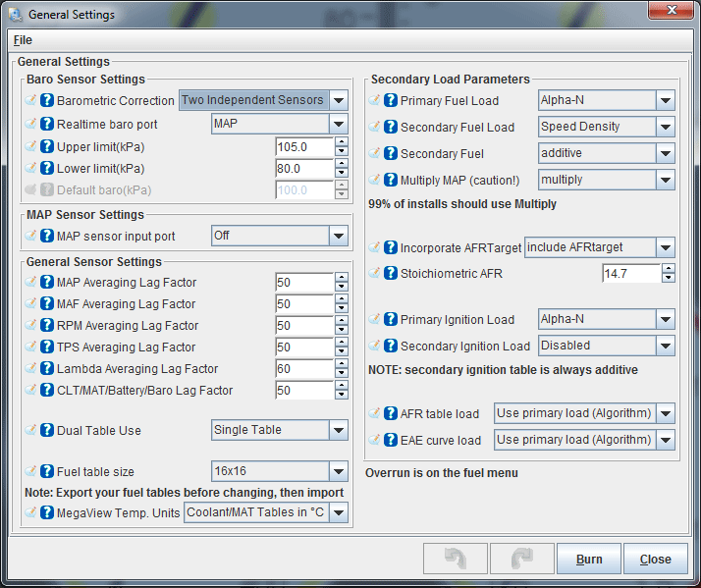701x588 pixels.
Task: Open the File menu
Action: [23, 40]
